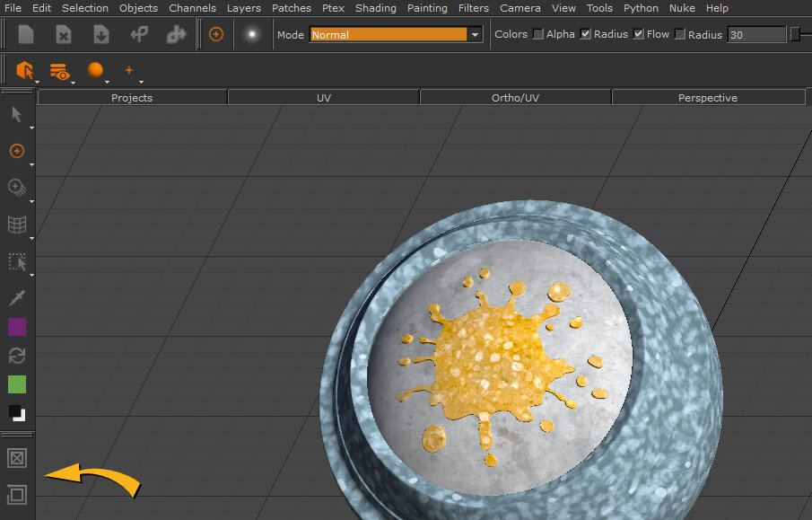Switch to the UV view tab
The width and height of the screenshot is (812, 520).
coord(324,98)
